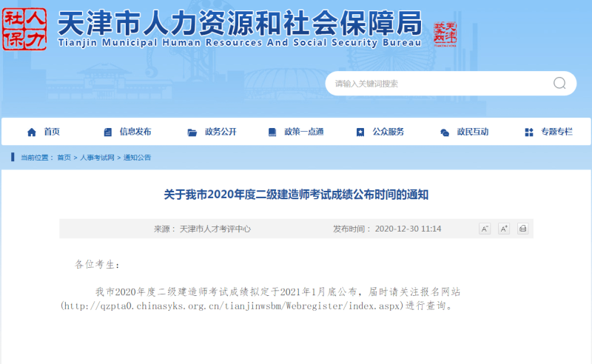Click the decrease font size icon
The height and width of the screenshot is (364, 592).
click(x=485, y=229)
